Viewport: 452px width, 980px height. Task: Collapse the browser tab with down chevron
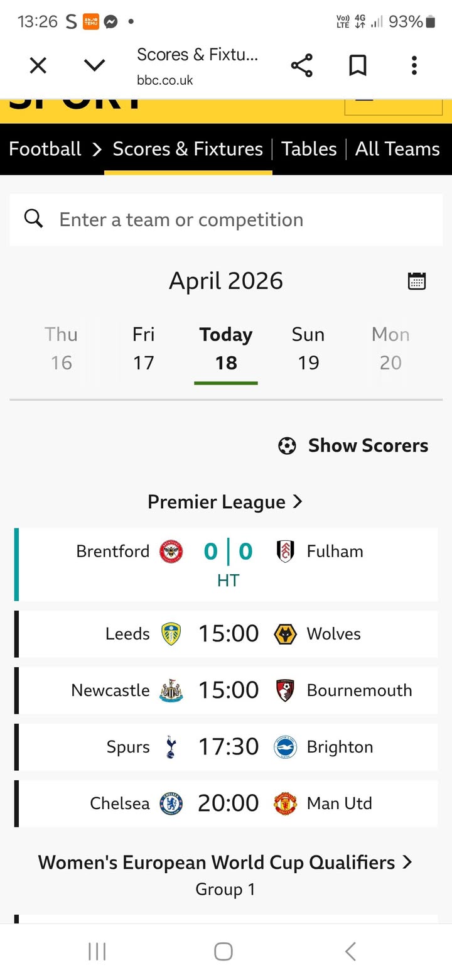tap(94, 65)
